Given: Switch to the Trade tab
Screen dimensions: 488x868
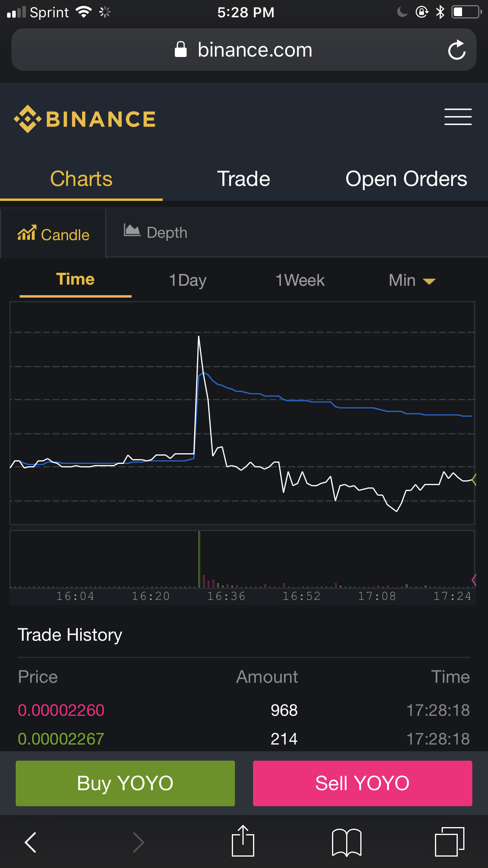Looking at the screenshot, I should (244, 179).
